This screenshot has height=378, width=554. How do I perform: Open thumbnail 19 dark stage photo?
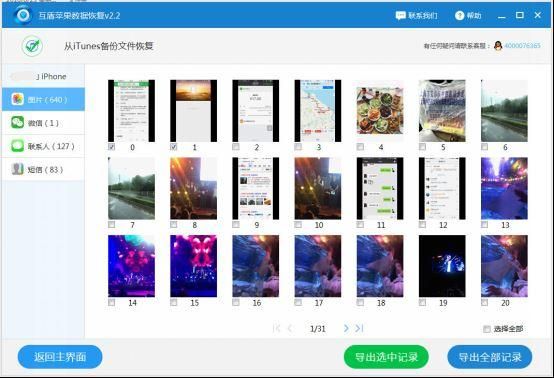[x=442, y=266]
